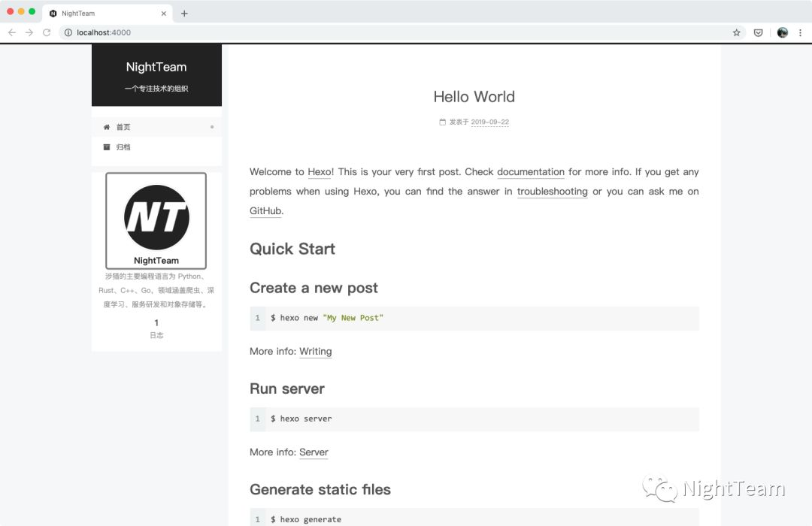Open the 首页 home menu item

pos(156,127)
